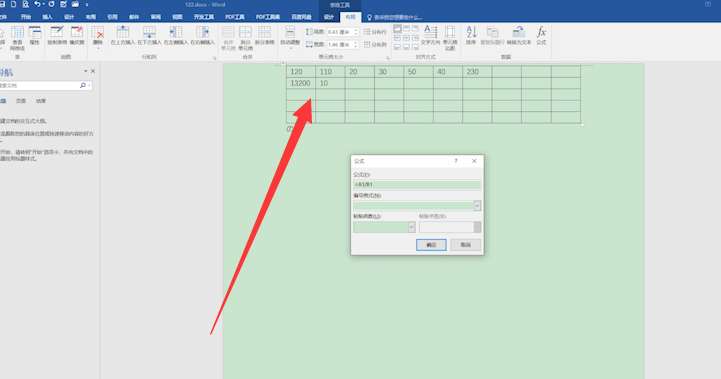Click the formula text input field
The width and height of the screenshot is (721, 379).
coord(417,184)
